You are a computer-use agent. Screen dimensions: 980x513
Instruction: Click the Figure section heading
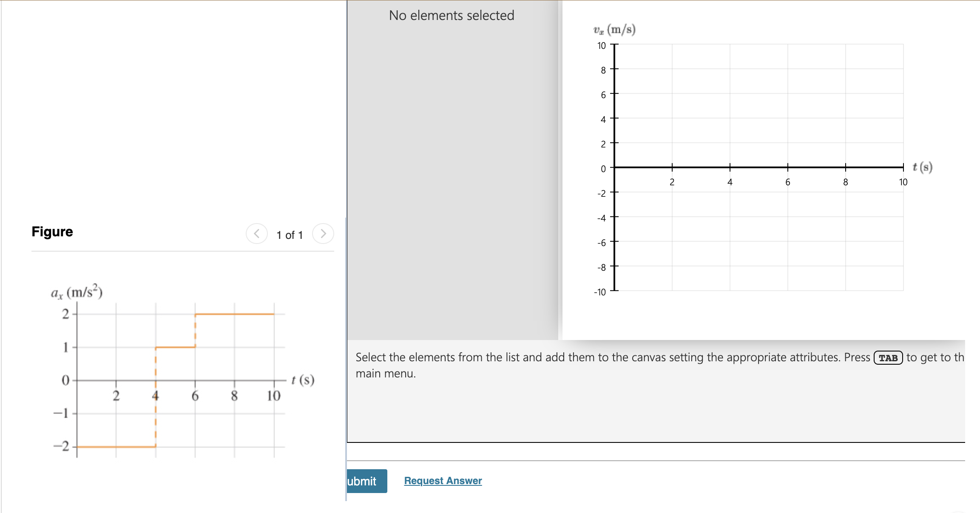52,232
